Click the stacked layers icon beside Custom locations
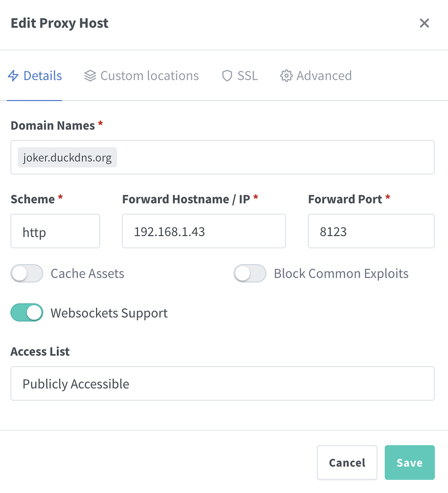Screen dimensions: 448x493 90,75
